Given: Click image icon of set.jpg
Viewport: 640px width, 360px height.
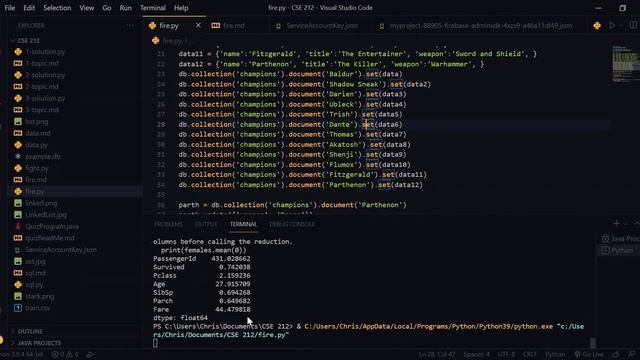Looking at the screenshot, I should point(18,261).
